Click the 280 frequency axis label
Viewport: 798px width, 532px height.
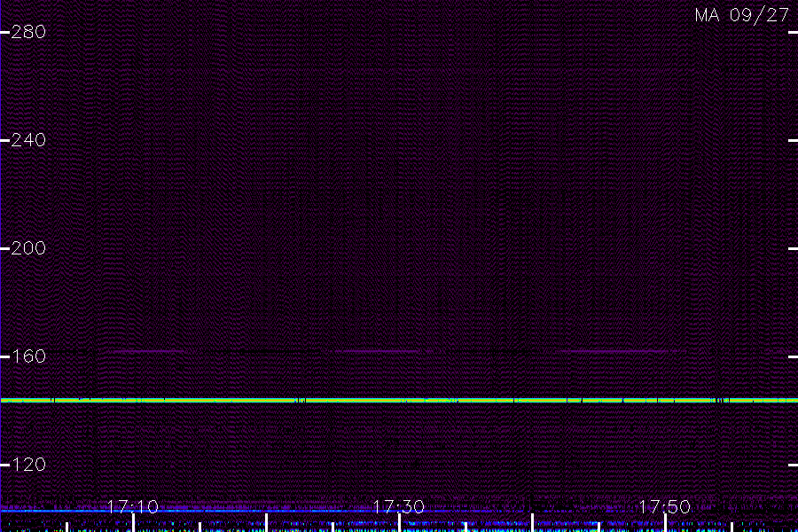click(x=28, y=32)
